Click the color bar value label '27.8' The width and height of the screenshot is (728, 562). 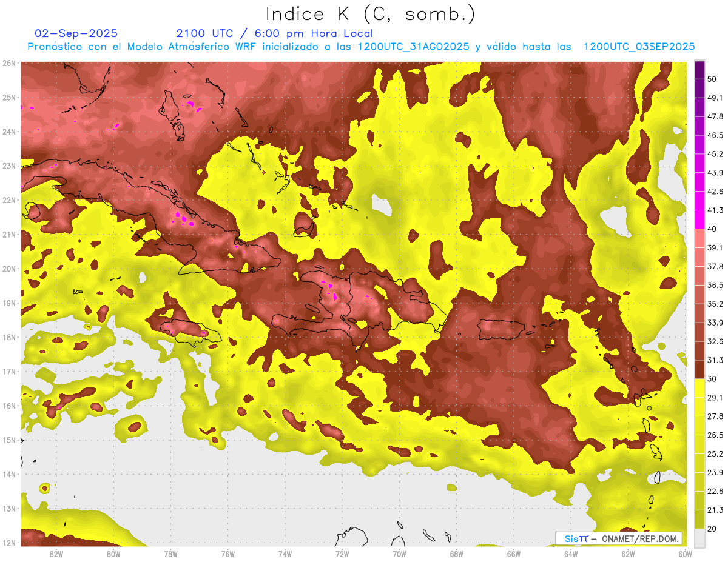(715, 416)
